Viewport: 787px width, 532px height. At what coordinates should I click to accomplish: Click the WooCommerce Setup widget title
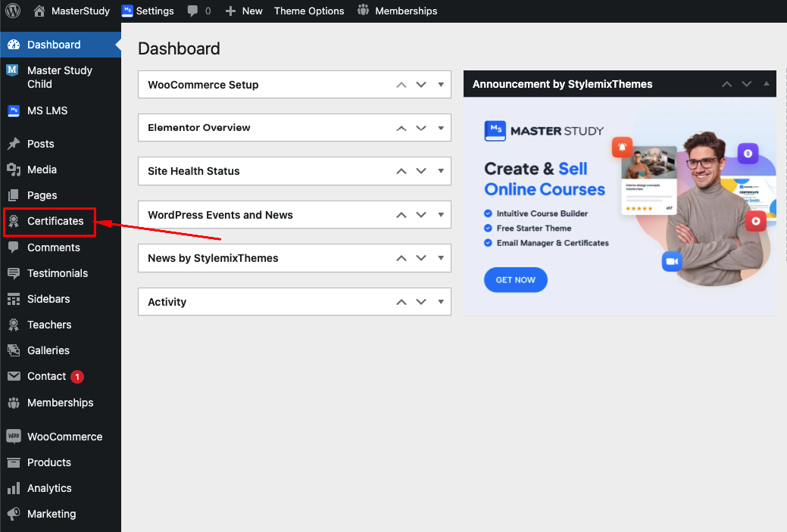click(203, 85)
